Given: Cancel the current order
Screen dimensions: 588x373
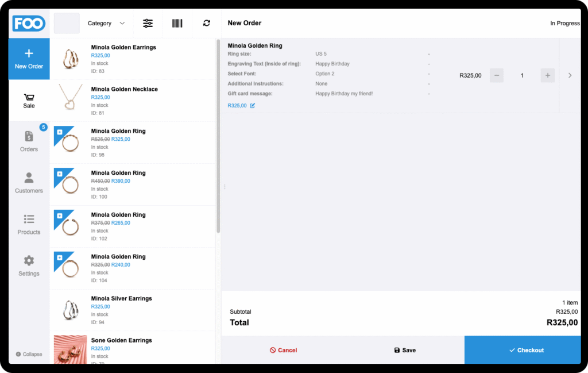Looking at the screenshot, I should click(x=283, y=350).
